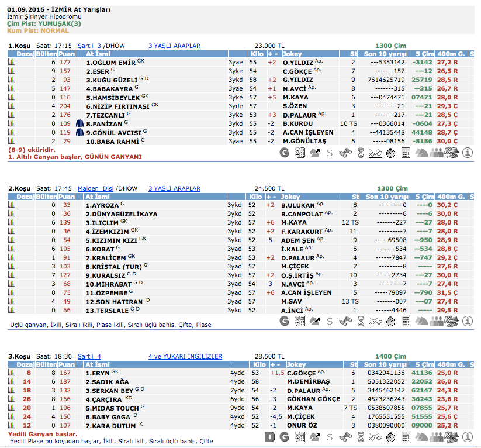Open the Şartlı 3 race conditions link
The height and width of the screenshot is (448, 481).
pos(89,46)
